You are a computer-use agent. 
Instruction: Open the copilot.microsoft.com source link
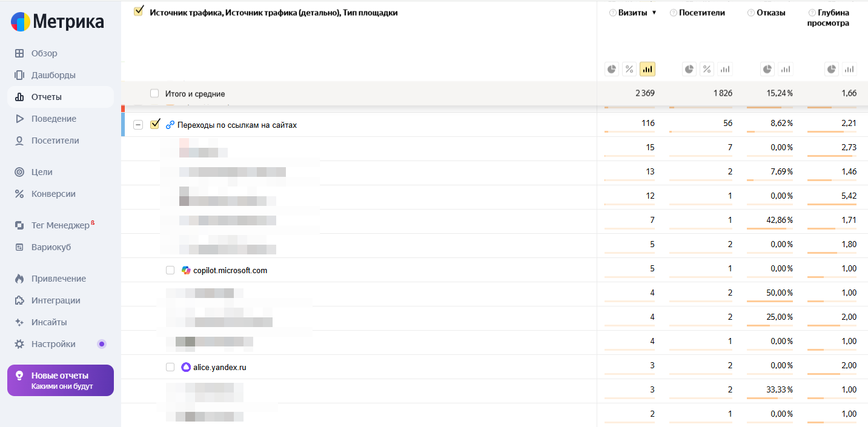click(230, 270)
